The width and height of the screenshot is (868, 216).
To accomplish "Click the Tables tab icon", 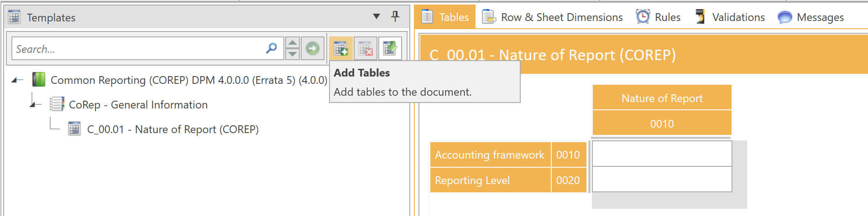I will click(427, 17).
